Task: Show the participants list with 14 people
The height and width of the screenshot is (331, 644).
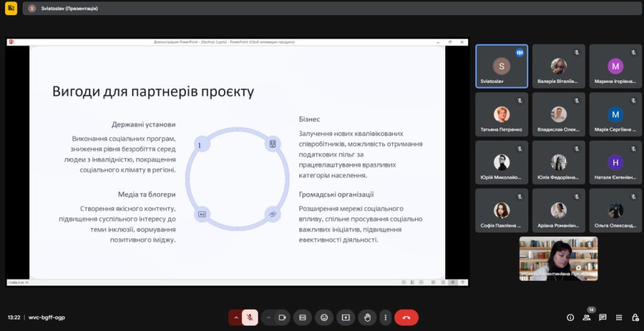Action: (587, 318)
